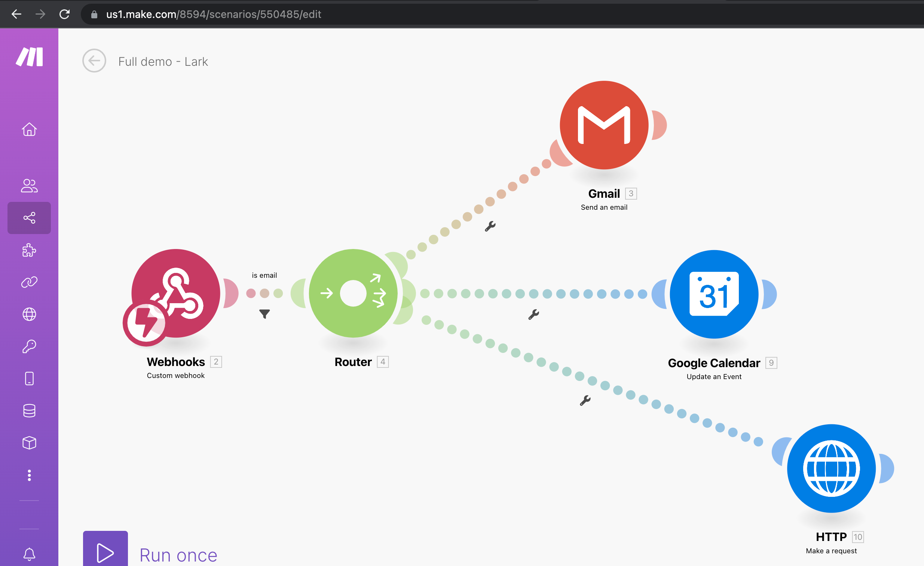This screenshot has width=924, height=566.
Task: Click the HTTP module number 10 badge
Action: click(x=858, y=537)
